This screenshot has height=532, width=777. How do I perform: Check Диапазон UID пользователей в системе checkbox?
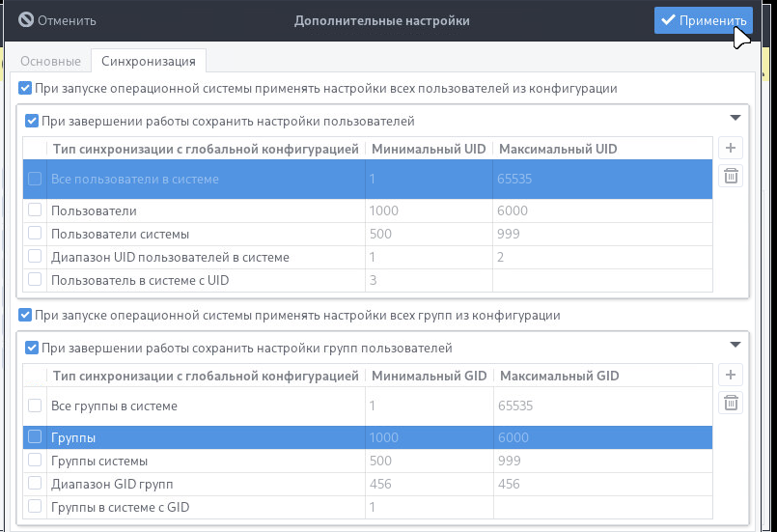[35, 256]
